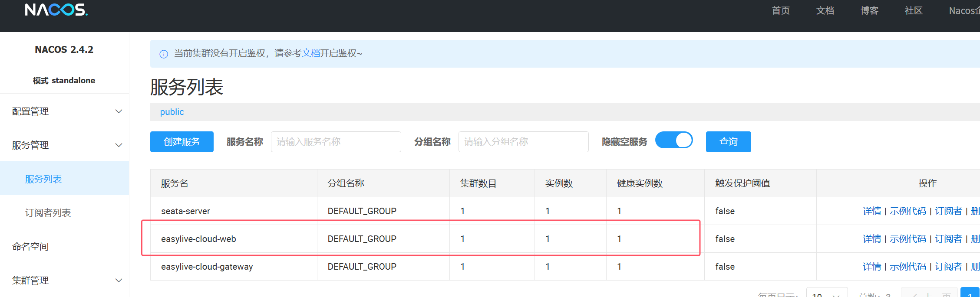
Task: Open 详情 for easylive-cloud-gateway
Action: pos(872,267)
